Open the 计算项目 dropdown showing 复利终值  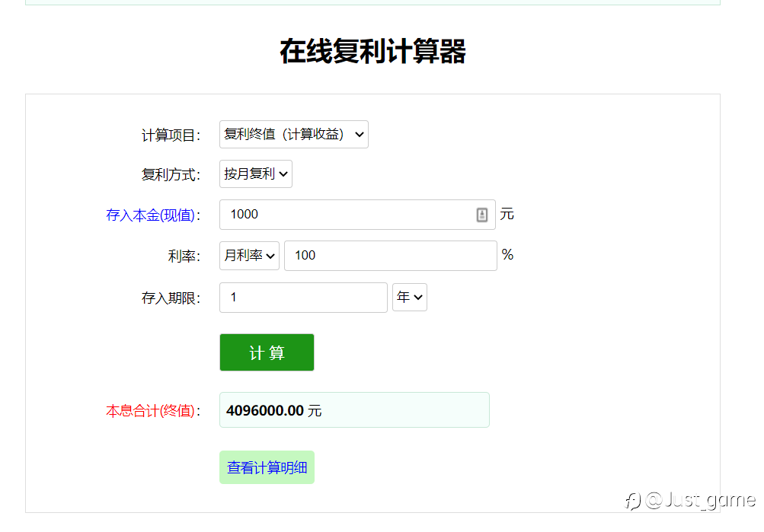293,135
